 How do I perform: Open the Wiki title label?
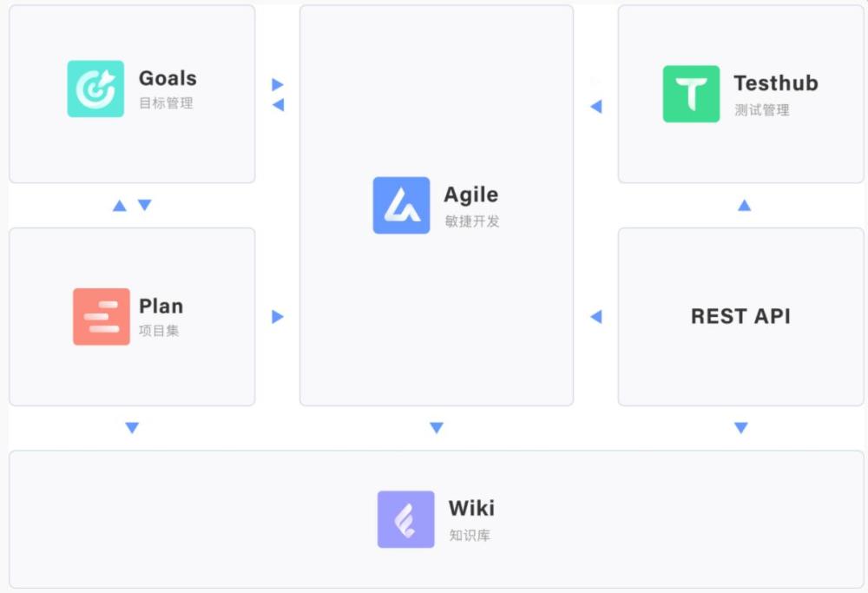point(471,508)
